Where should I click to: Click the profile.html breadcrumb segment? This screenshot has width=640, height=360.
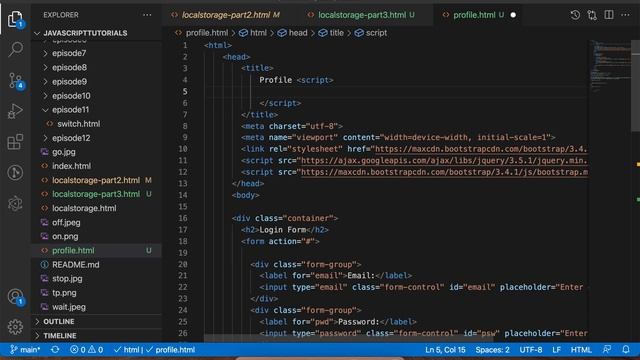[x=202, y=33]
